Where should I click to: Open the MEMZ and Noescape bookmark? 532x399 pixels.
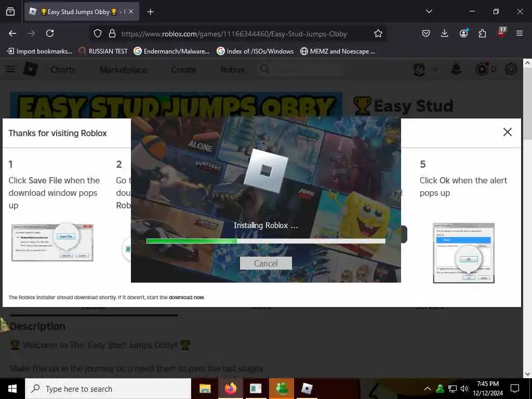338,51
